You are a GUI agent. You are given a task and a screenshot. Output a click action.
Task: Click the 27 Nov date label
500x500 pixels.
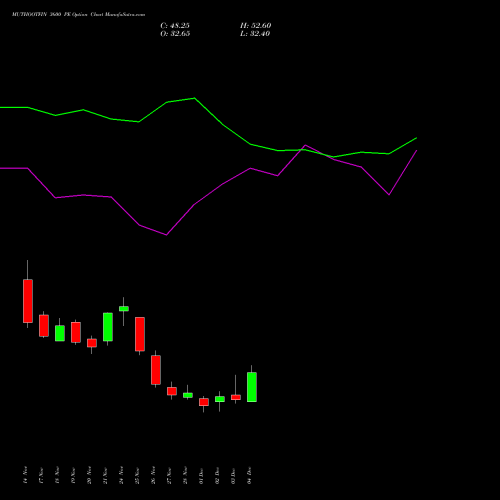170,475
